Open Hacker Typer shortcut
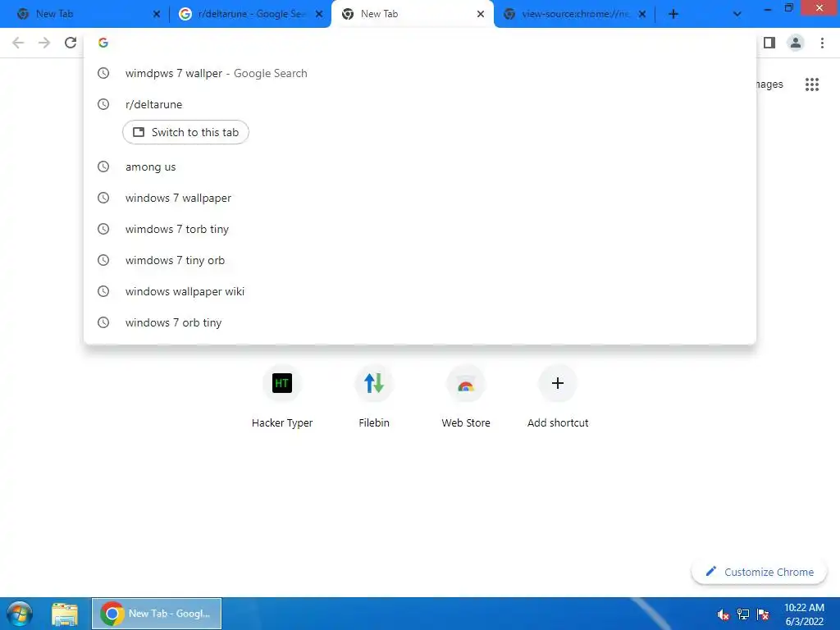840x630 pixels. 282,396
